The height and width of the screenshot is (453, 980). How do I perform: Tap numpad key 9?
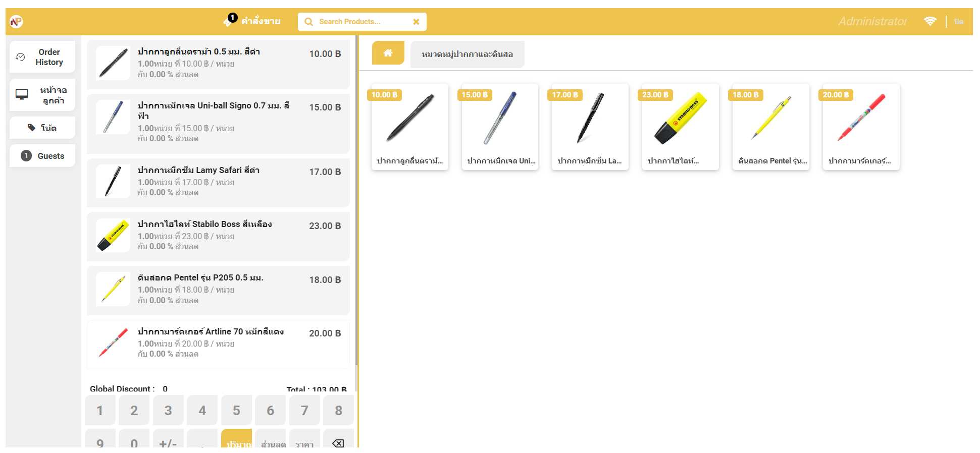[100, 439]
